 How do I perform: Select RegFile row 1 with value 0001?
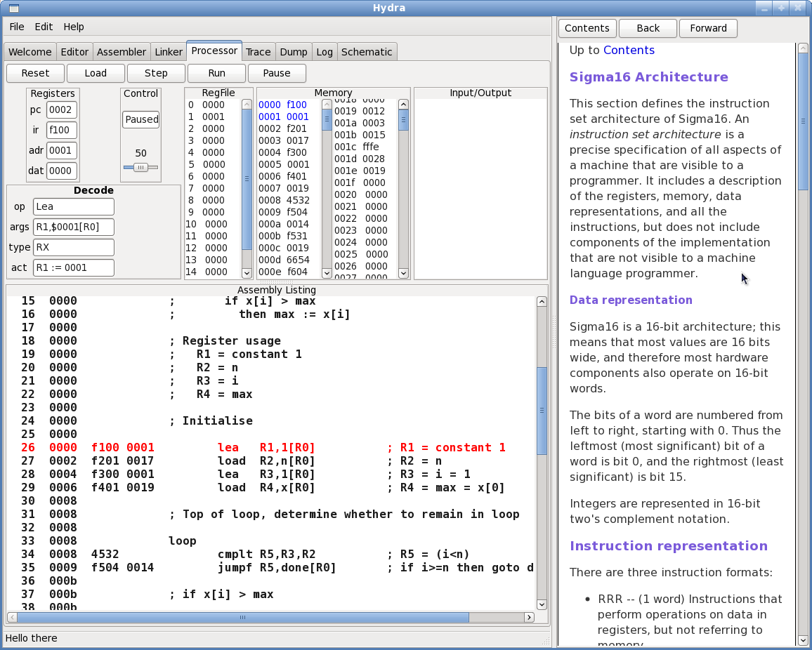(x=214, y=117)
